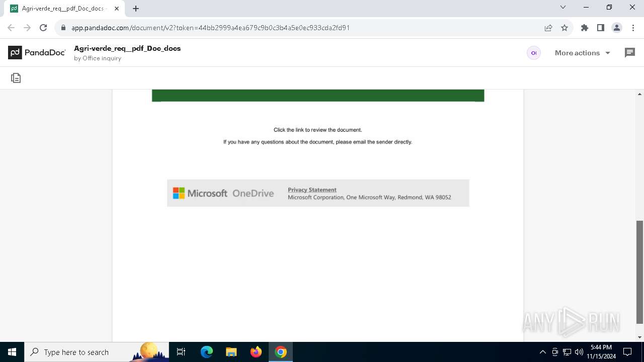Click the Microsoft Corporation address text
The width and height of the screenshot is (644, 362).
[369, 197]
